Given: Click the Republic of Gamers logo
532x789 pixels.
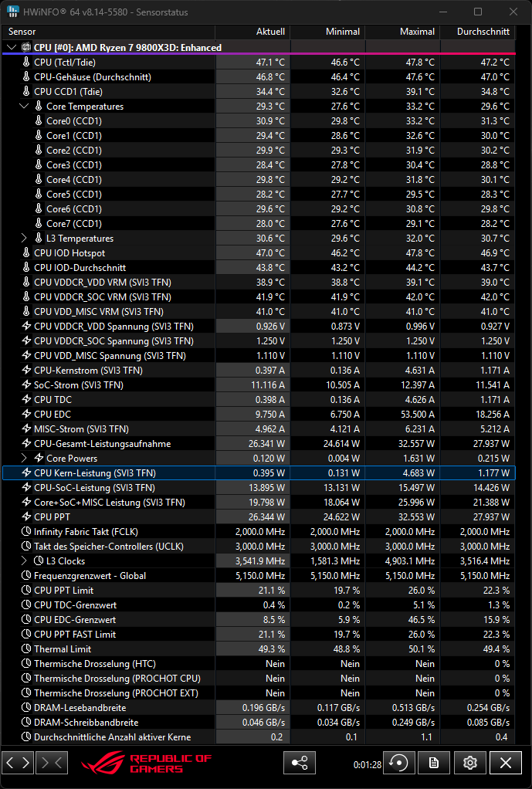Looking at the screenshot, I should [147, 763].
